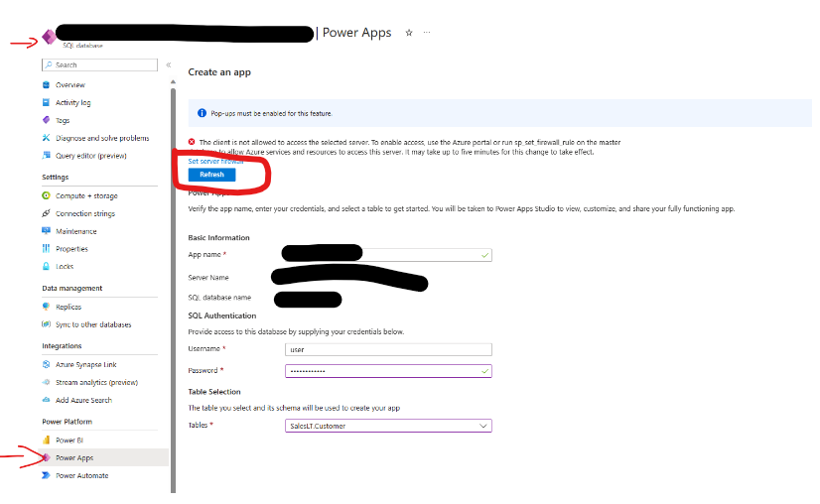The height and width of the screenshot is (504, 820).
Task: Click the Properties icon
Action: click(x=46, y=248)
